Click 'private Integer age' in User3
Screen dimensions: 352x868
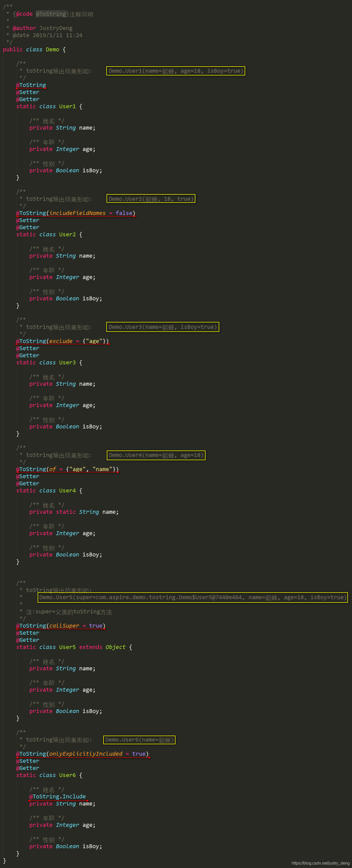pos(62,405)
